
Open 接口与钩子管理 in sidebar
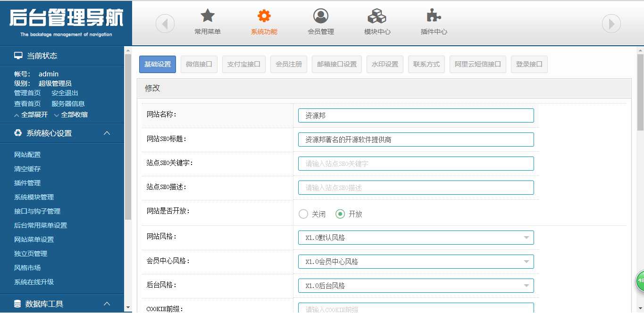[x=37, y=211]
